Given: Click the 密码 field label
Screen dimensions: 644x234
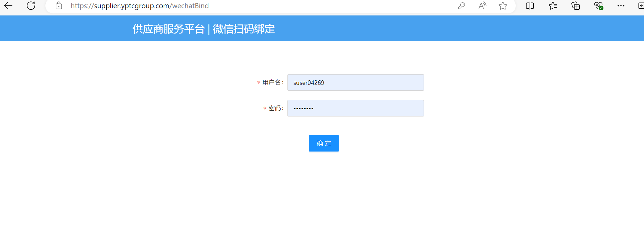Looking at the screenshot, I should point(275,108).
